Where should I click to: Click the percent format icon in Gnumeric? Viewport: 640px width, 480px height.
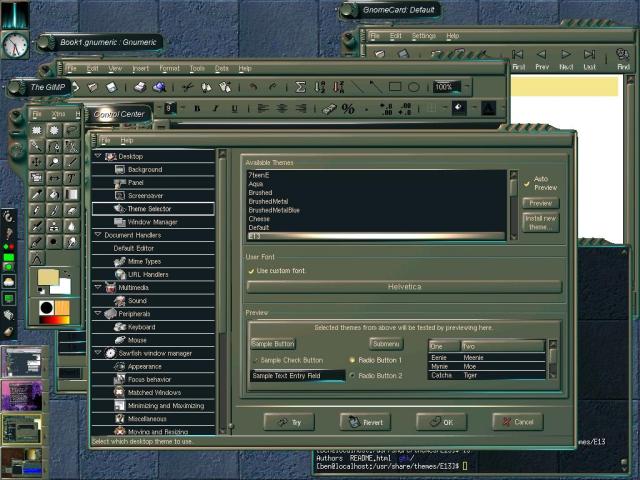coord(348,109)
